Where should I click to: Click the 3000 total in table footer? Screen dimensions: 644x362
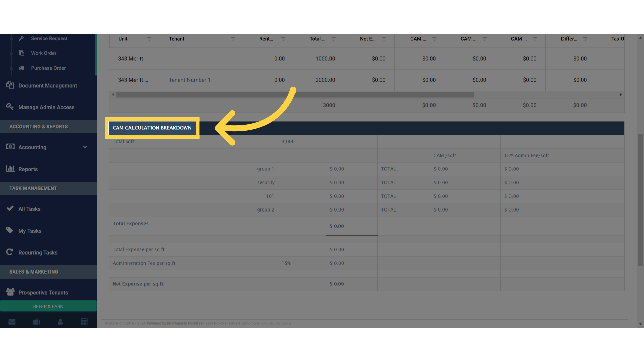[x=329, y=105]
